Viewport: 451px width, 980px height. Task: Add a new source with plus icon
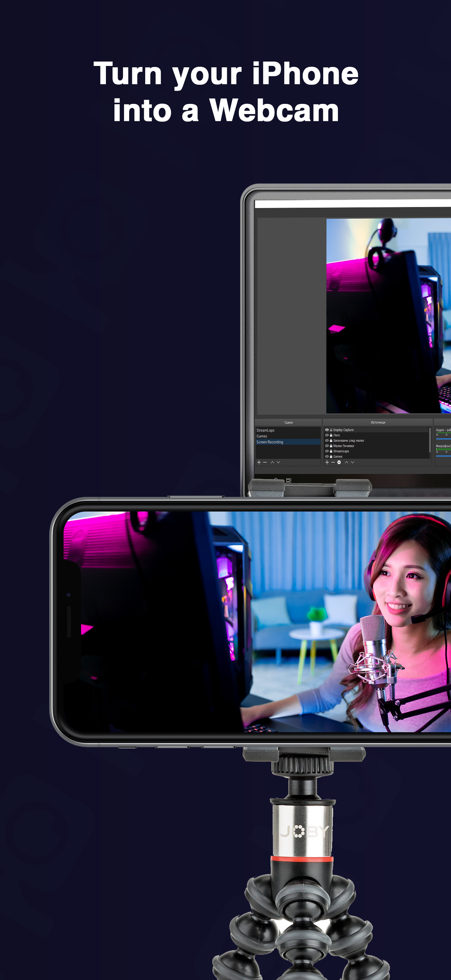tap(327, 462)
